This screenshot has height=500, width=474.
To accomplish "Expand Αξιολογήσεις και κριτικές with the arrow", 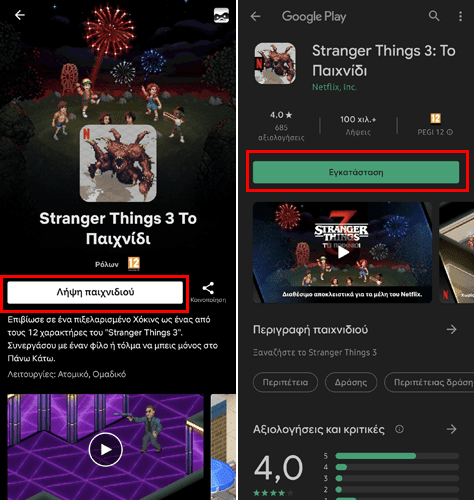I will point(451,429).
